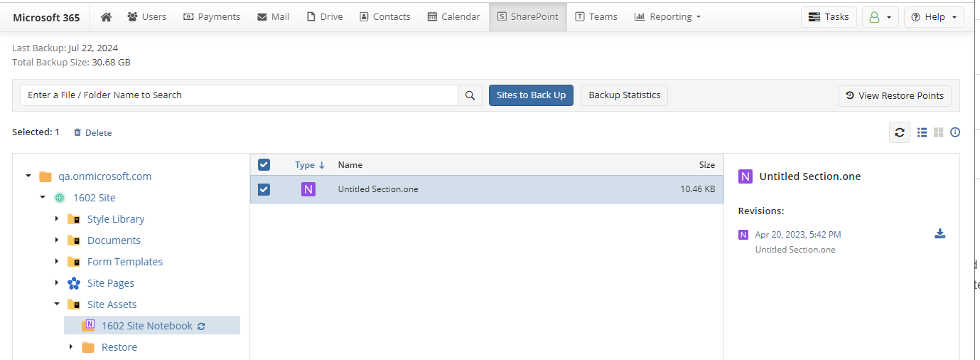Select 1602 Site in the tree
The height and width of the screenshot is (360, 980).
[95, 198]
